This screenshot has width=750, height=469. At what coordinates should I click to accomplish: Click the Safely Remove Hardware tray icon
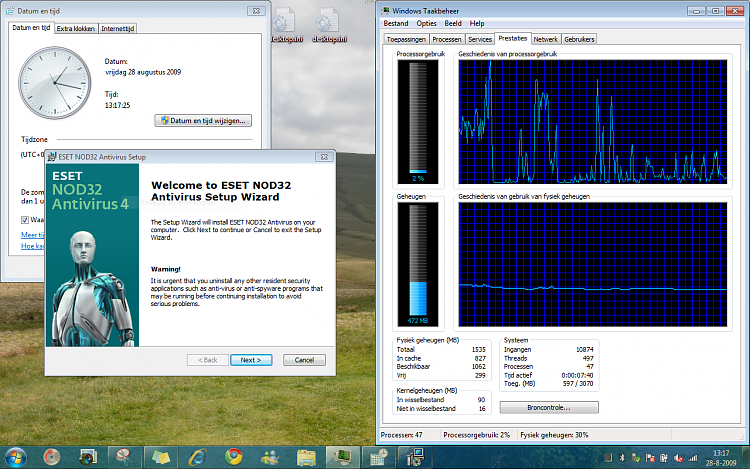[636, 458]
